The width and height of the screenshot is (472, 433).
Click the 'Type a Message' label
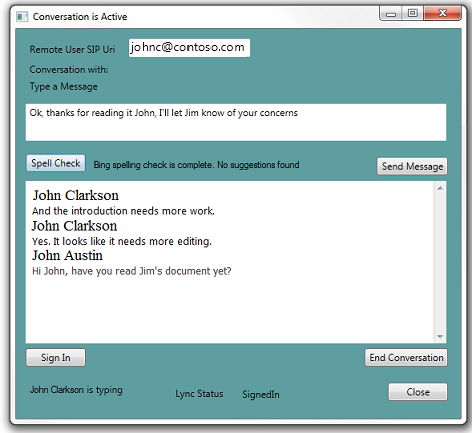tap(63, 87)
